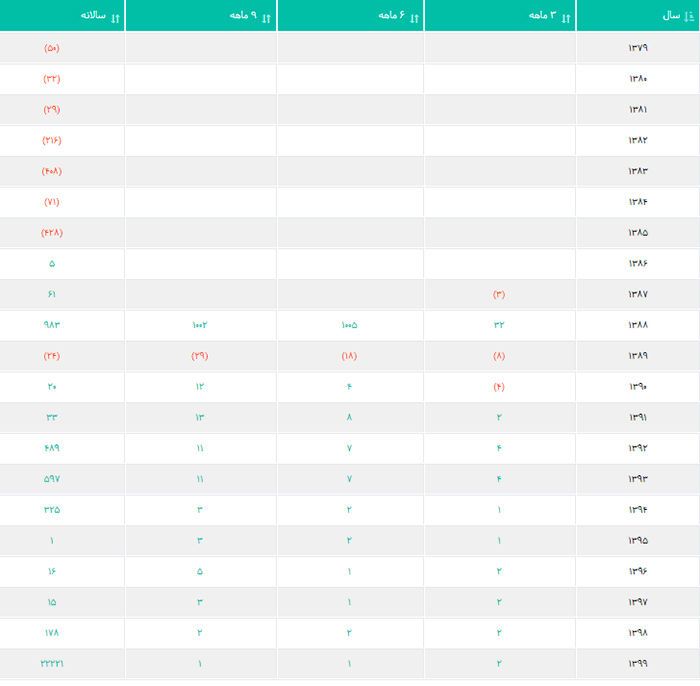Click the ۹ ماهه column header text
Image resolution: width=700 pixels, height=686 pixels.
click(243, 16)
